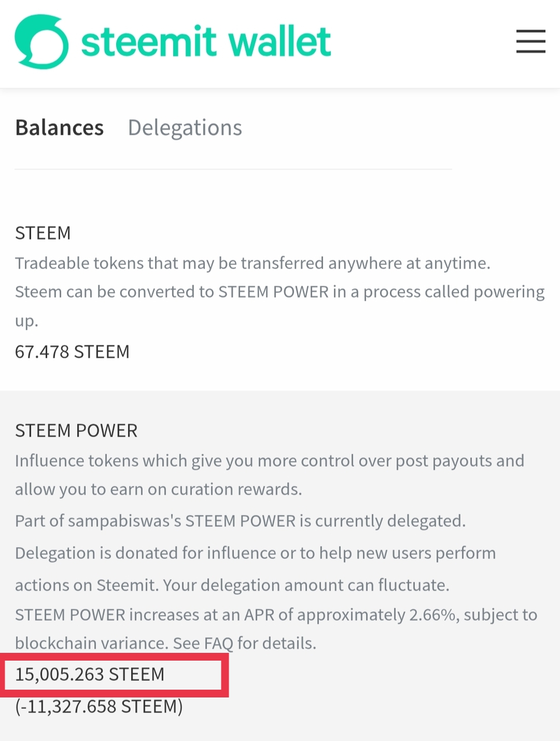Image resolution: width=560 pixels, height=741 pixels.
Task: Expand the 15,005.263 STEEM power dropdown
Action: 90,674
